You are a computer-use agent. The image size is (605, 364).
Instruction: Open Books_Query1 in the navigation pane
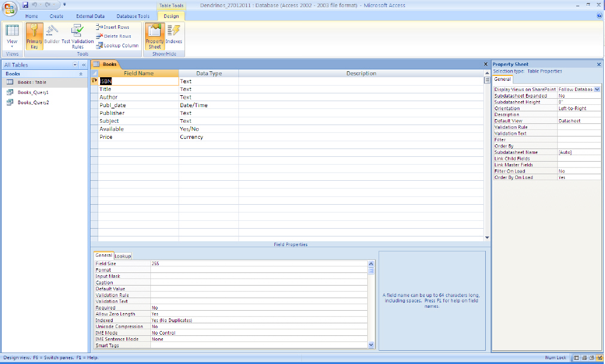(45, 92)
